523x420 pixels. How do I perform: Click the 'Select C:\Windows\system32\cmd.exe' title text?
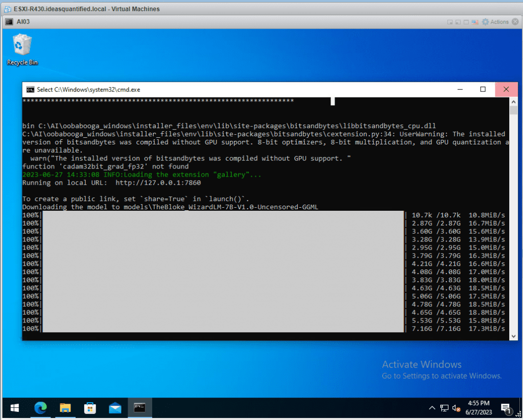88,90
